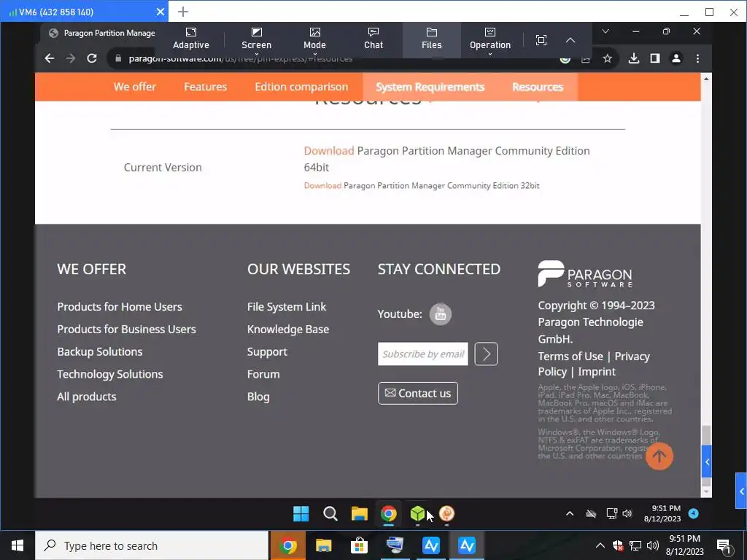Open the Screen menu in remote toolbar
747x560 pixels.
pyautogui.click(x=256, y=39)
